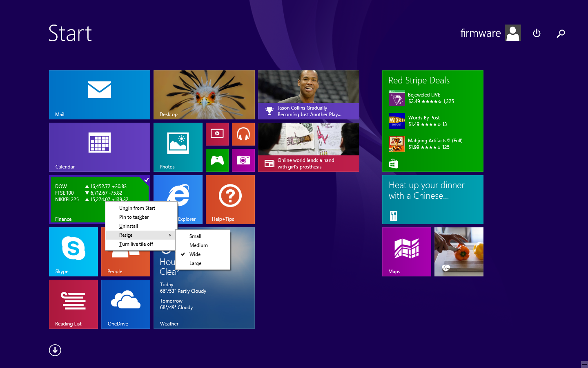The width and height of the screenshot is (588, 368).
Task: Open the search magnifier icon
Action: 561,33
